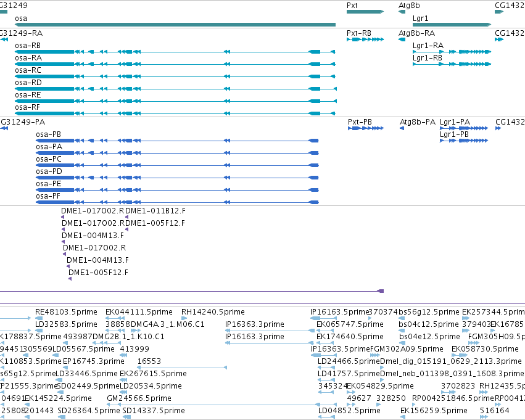The image size is (525, 420).
Task: Click the Pxt-RB transcript label
Action: [x=359, y=33]
